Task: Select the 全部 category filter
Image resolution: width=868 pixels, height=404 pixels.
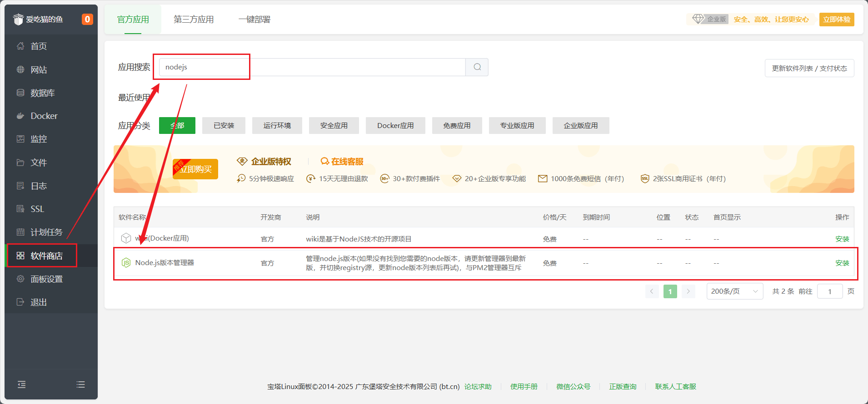Action: (x=177, y=126)
